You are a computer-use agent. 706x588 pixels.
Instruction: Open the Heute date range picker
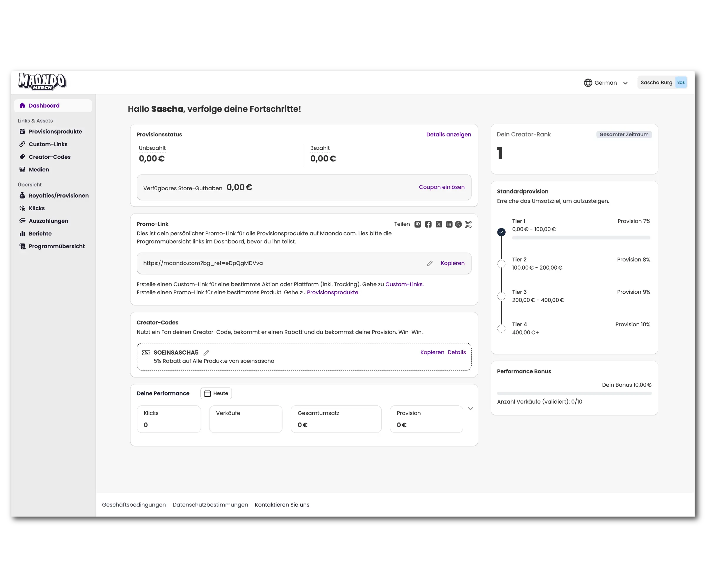click(x=216, y=393)
